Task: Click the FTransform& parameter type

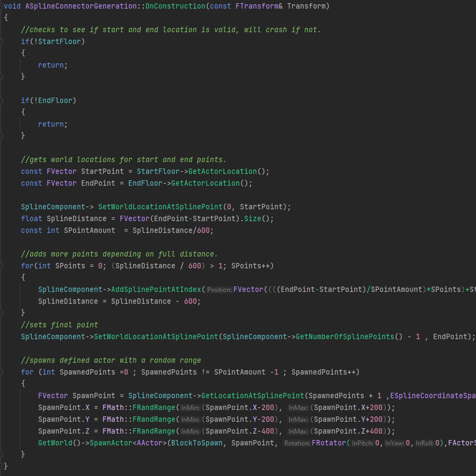Action: pos(259,6)
